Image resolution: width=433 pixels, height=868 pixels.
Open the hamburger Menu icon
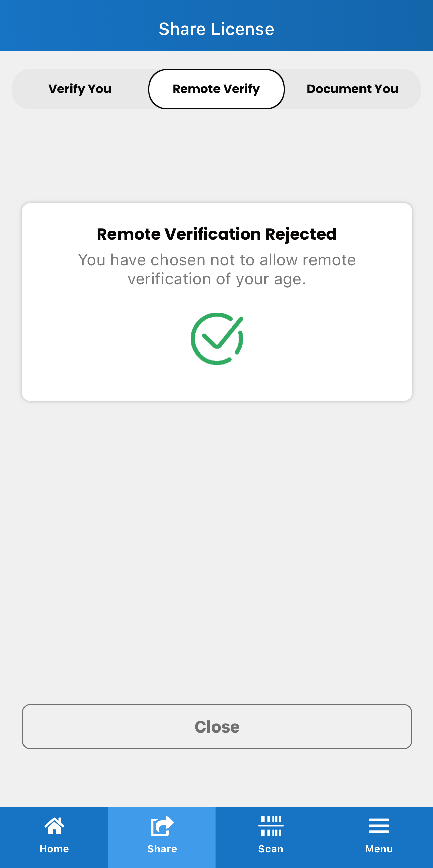pos(379,826)
